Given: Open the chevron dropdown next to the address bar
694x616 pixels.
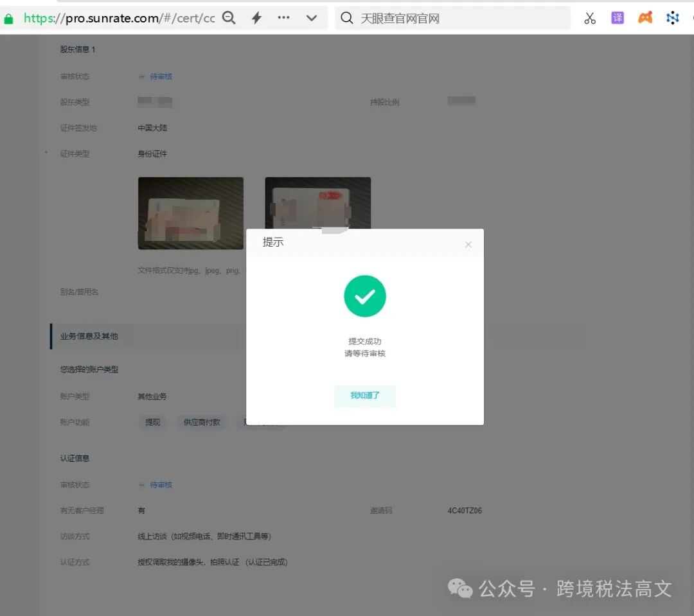Looking at the screenshot, I should pyautogui.click(x=311, y=17).
